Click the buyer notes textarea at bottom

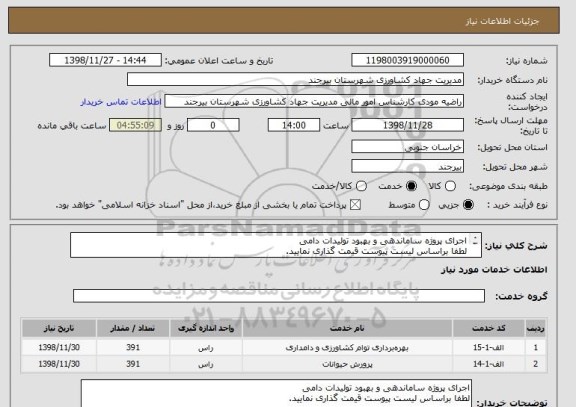pos(276,393)
